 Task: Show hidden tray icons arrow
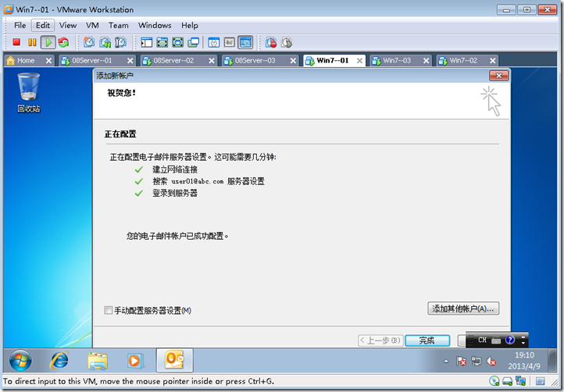(x=446, y=361)
